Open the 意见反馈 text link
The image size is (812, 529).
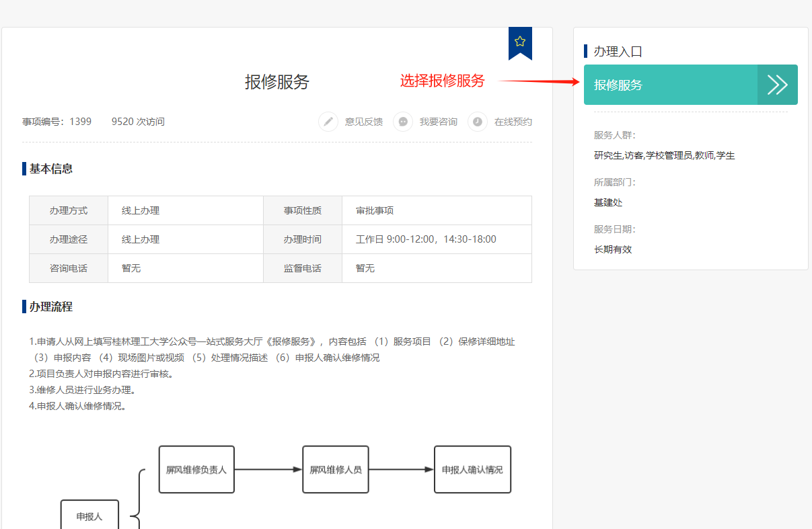pos(363,122)
